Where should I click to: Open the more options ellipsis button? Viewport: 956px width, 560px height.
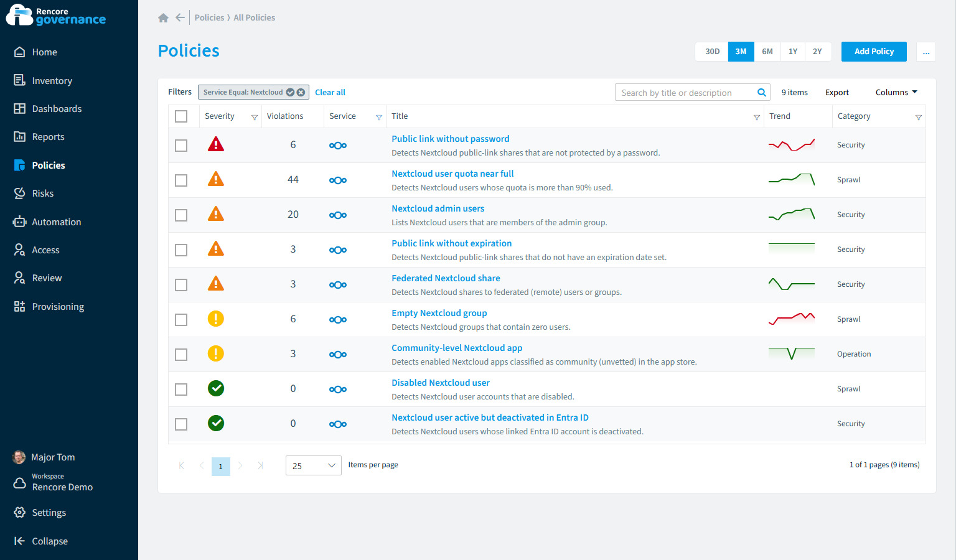coord(926,52)
